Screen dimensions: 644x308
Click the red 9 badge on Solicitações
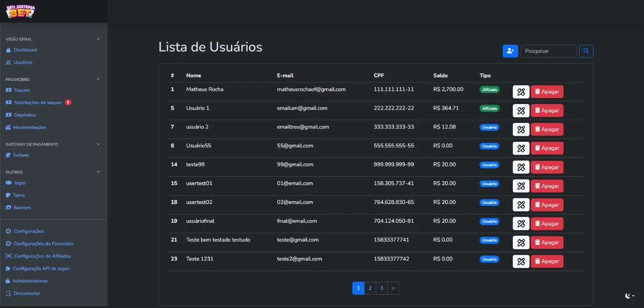[68, 103]
